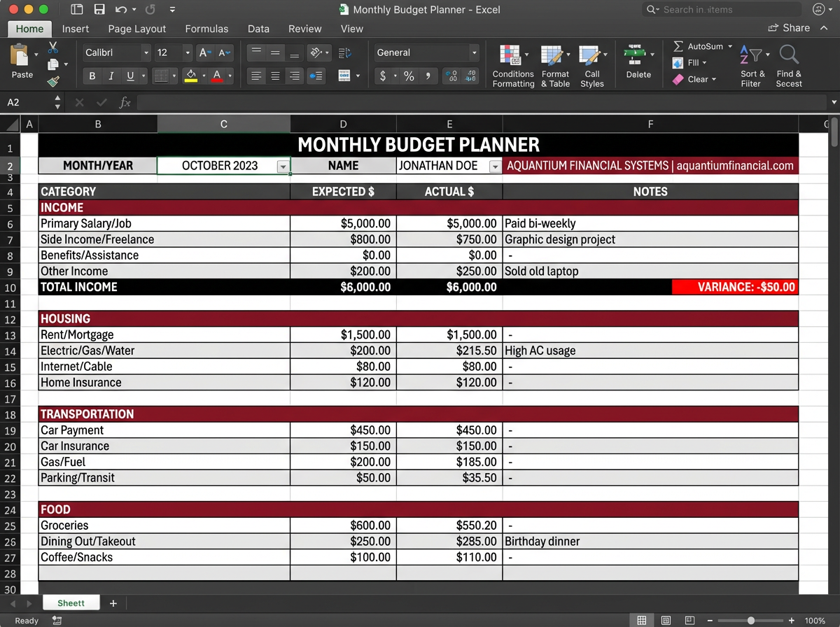Click the Sheett tab at the bottom
This screenshot has width=840, height=627.
tap(71, 603)
